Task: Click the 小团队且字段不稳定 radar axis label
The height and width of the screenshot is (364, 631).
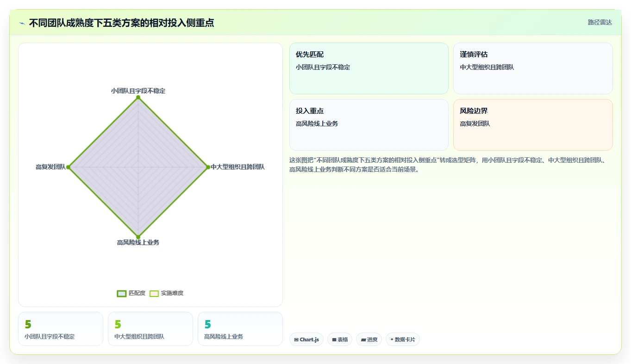Action: (138, 91)
